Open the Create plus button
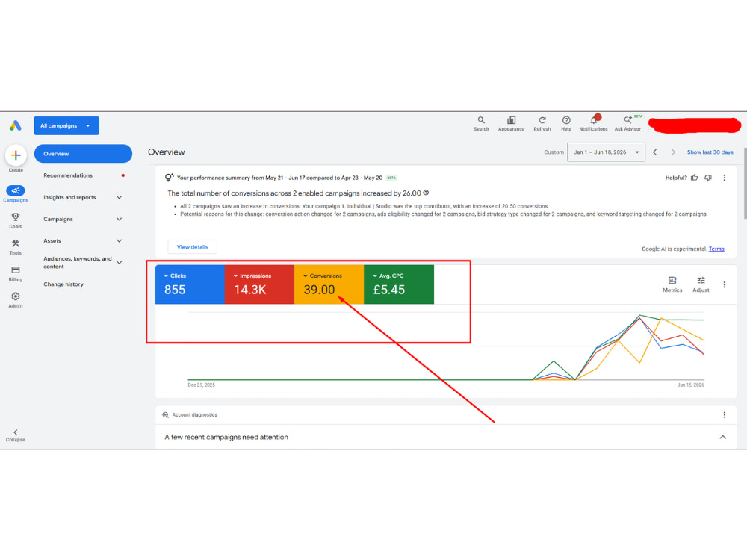This screenshot has width=747, height=560. pyautogui.click(x=16, y=155)
